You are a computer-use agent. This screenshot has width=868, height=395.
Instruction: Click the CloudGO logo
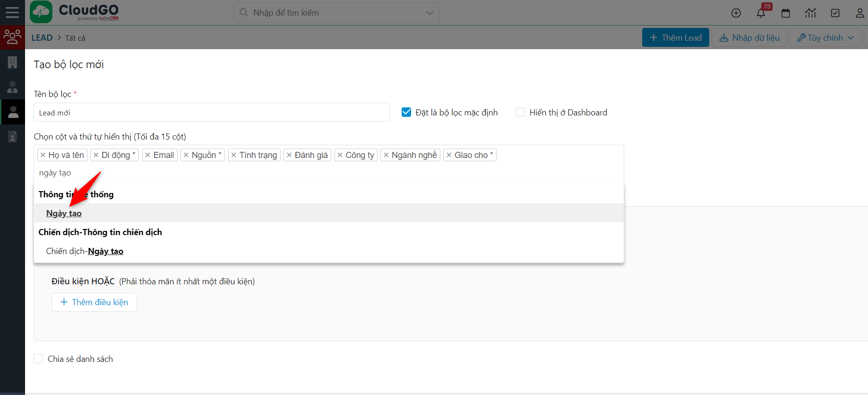tap(74, 12)
